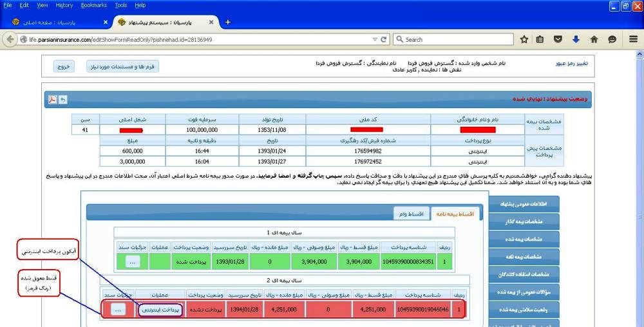Screen dimensions: 644x327
Task: Open اطلاعات عمومی پیشنهاد sidebar item
Action: pos(524,204)
